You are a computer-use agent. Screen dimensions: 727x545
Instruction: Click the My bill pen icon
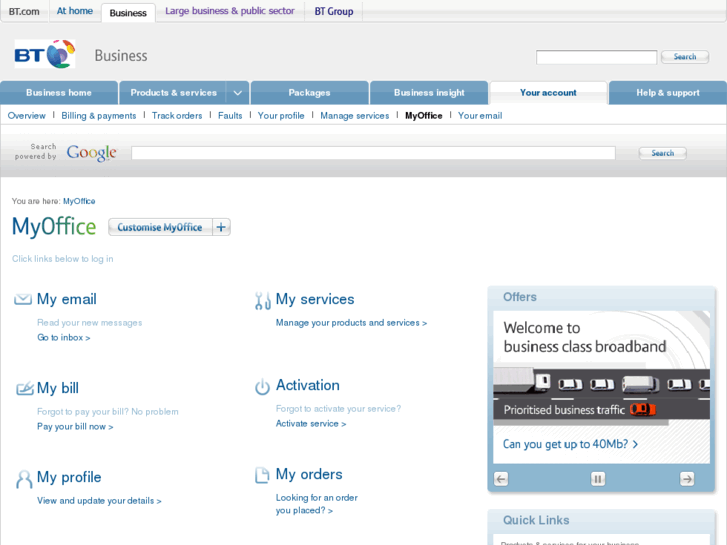pos(25,388)
